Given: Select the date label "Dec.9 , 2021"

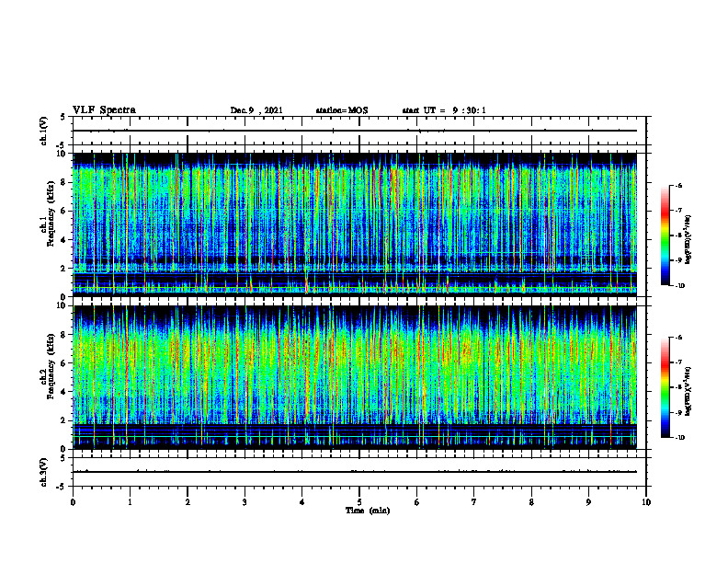Looking at the screenshot, I should coord(256,110).
